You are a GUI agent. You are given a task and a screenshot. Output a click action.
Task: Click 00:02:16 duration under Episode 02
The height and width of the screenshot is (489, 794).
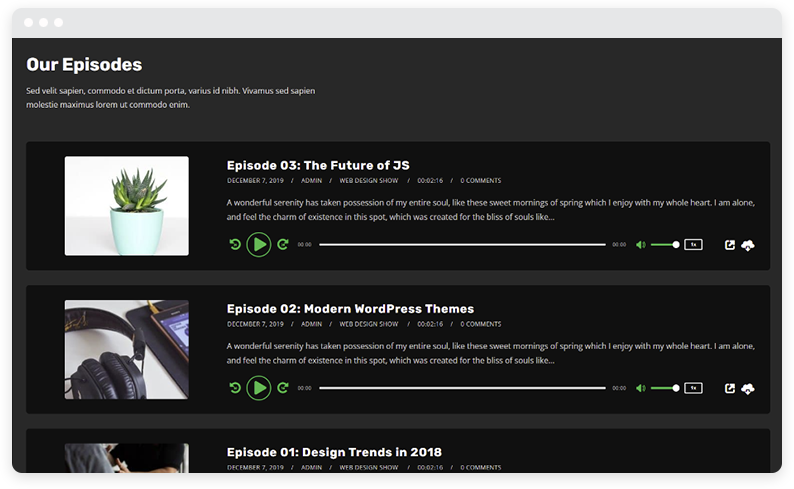pyautogui.click(x=430, y=324)
